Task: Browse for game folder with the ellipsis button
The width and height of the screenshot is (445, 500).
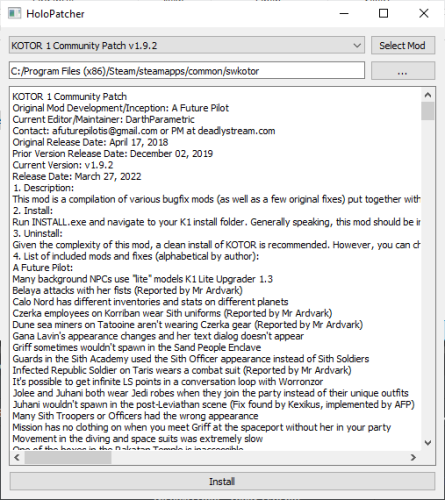Action: [403, 71]
